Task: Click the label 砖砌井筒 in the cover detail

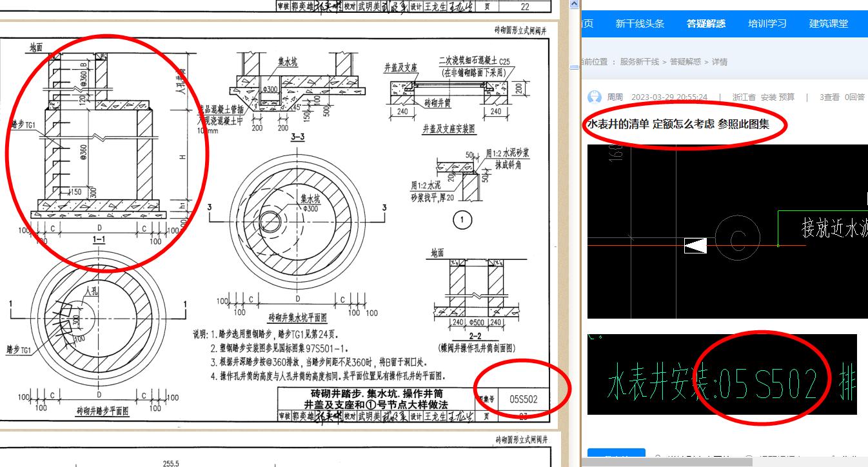Action: click(437, 103)
